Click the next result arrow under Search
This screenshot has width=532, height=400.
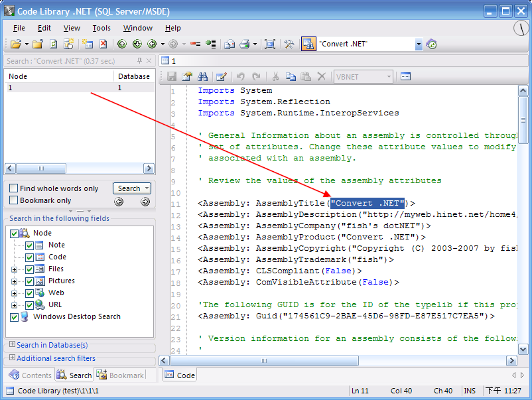[145, 202]
